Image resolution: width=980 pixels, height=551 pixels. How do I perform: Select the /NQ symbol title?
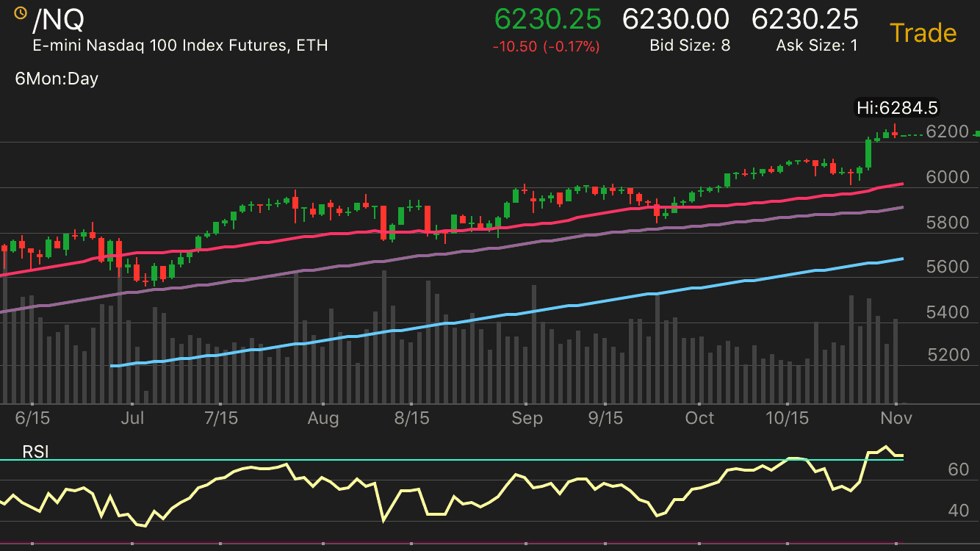tap(59, 21)
